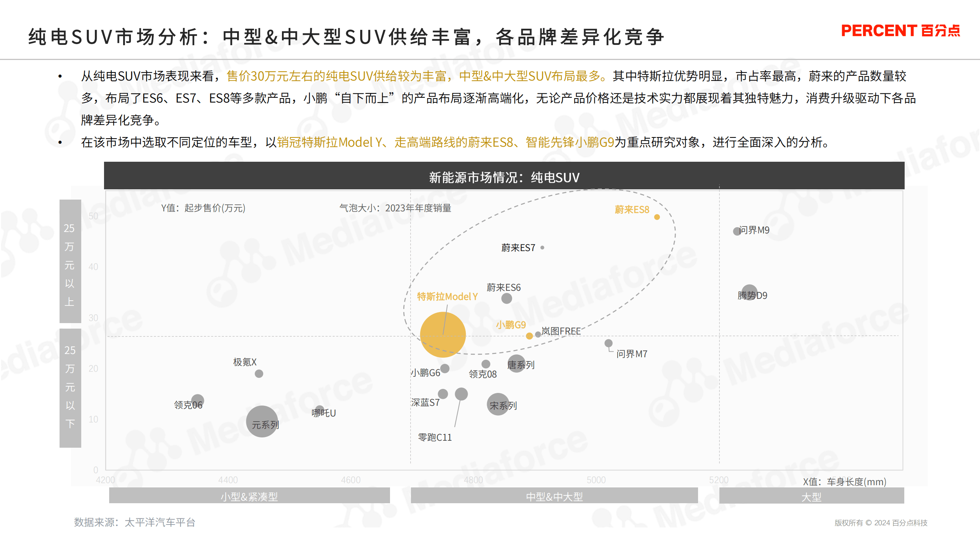Click the 岚图FREE label
This screenshot has height=551, width=980.
561,331
